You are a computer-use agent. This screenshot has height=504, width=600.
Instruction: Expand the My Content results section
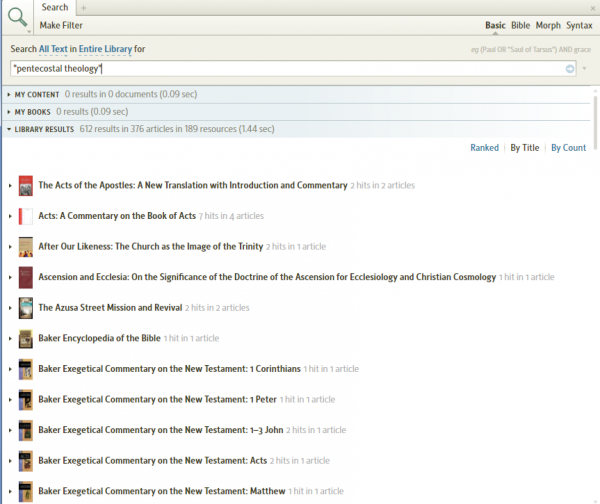click(9, 94)
